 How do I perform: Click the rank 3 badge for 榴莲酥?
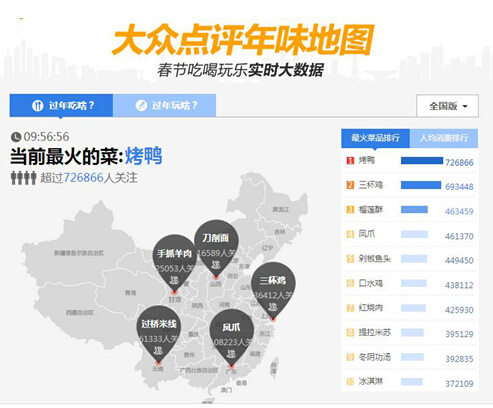tap(350, 210)
